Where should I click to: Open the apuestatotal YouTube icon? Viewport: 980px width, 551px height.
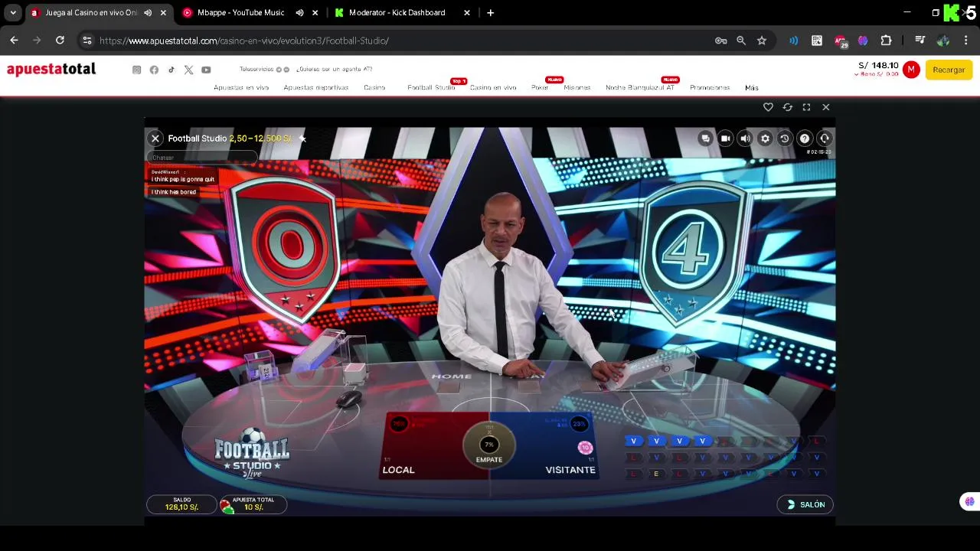coord(206,70)
